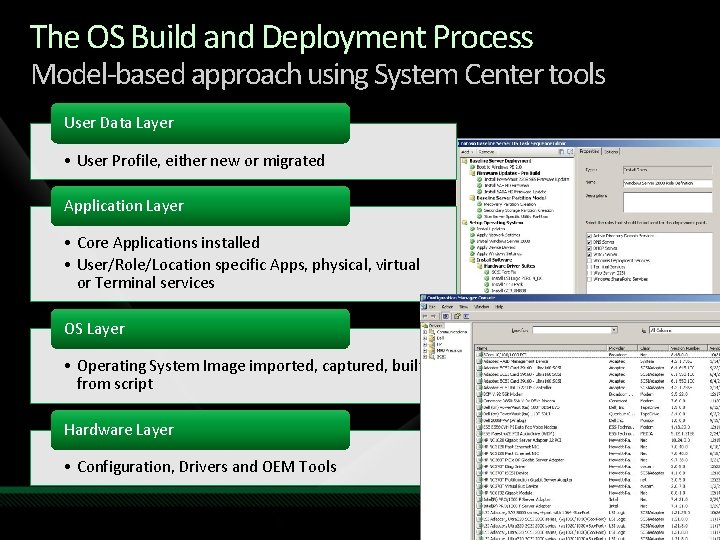This screenshot has width=720, height=540.
Task: Click Remove in the Task Sequence Editor toolbar
Action: pos(486,152)
